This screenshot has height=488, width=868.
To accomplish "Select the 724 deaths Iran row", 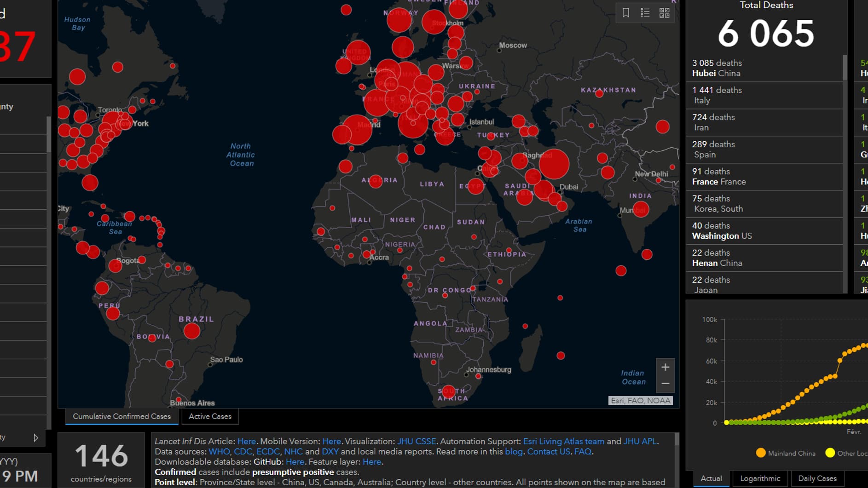I will 764,122.
